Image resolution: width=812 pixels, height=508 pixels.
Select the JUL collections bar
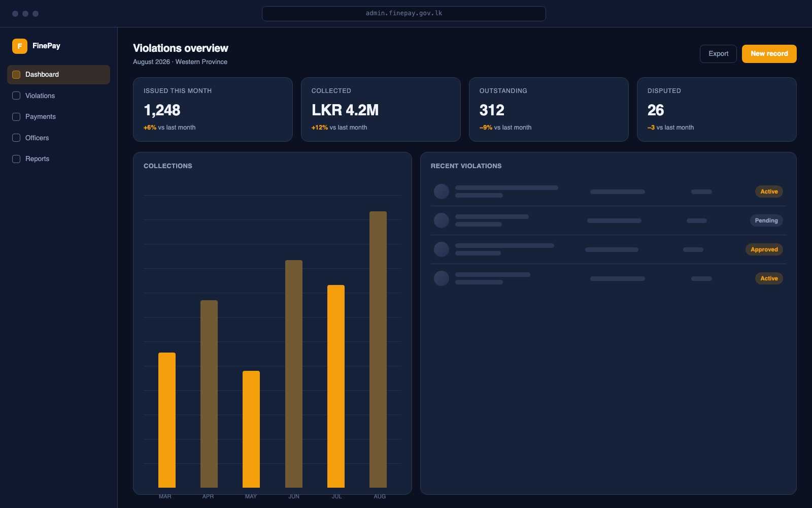[x=336, y=386]
